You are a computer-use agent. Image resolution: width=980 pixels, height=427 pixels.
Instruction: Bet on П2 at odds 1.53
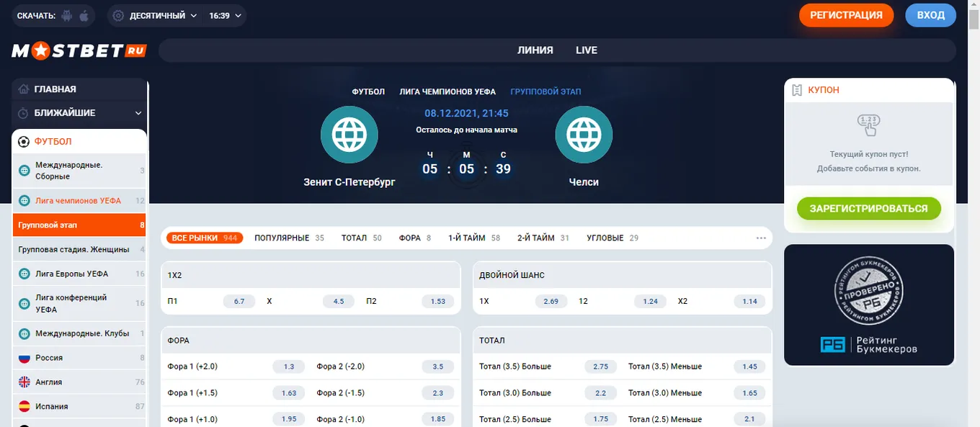(438, 302)
